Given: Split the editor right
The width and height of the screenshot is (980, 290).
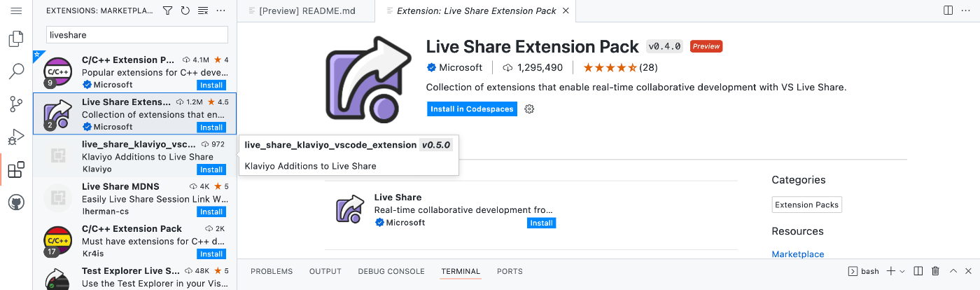Looking at the screenshot, I should [x=948, y=11].
